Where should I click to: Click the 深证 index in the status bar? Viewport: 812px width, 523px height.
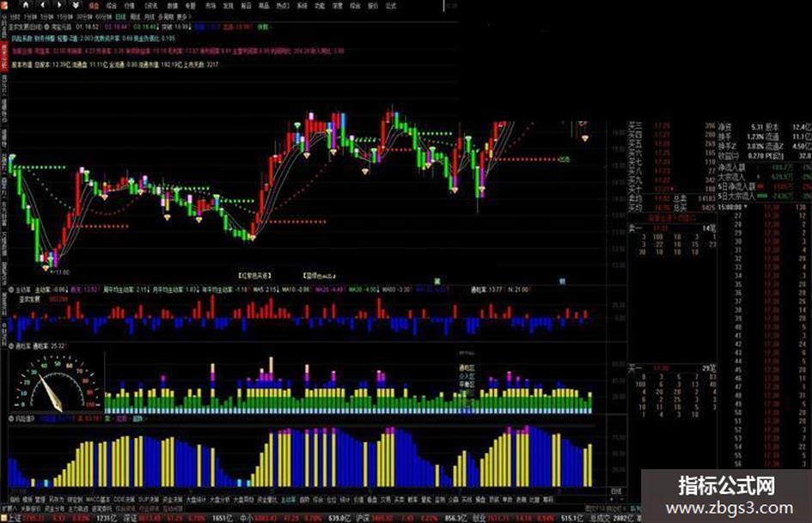tap(130, 519)
